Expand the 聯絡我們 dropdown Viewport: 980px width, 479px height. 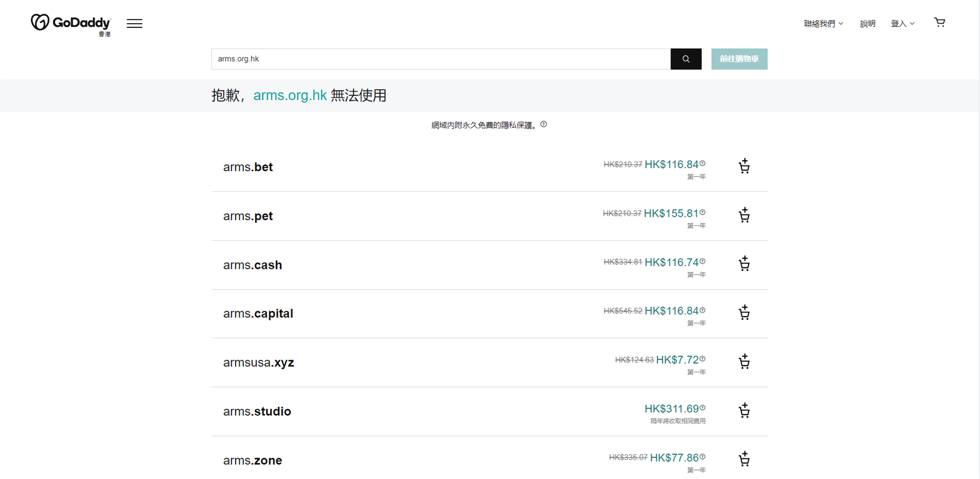tap(823, 24)
